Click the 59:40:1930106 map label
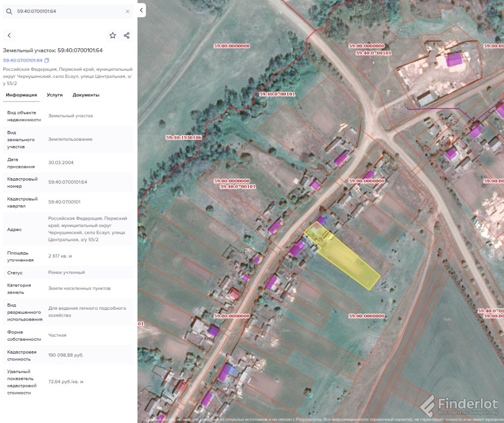The width and height of the screenshot is (504, 423). [x=185, y=137]
